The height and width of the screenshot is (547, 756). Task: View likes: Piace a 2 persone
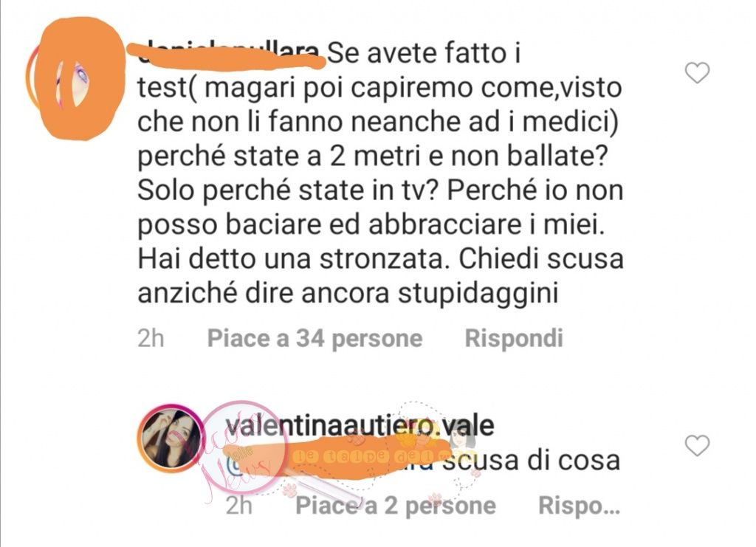396,506
